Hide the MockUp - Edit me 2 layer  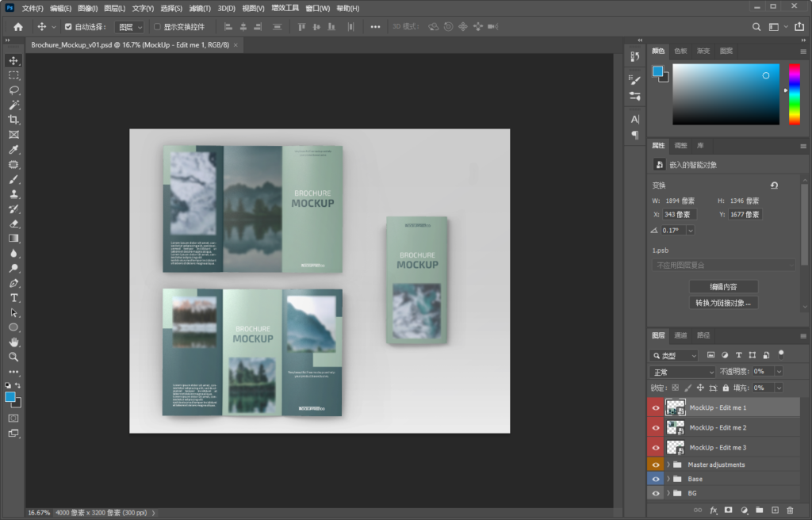tap(656, 428)
